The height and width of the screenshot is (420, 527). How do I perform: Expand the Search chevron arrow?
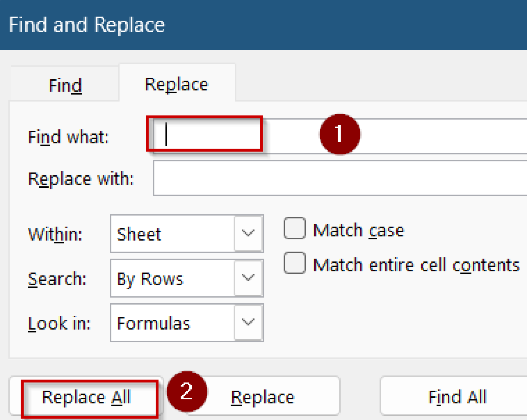pyautogui.click(x=248, y=278)
